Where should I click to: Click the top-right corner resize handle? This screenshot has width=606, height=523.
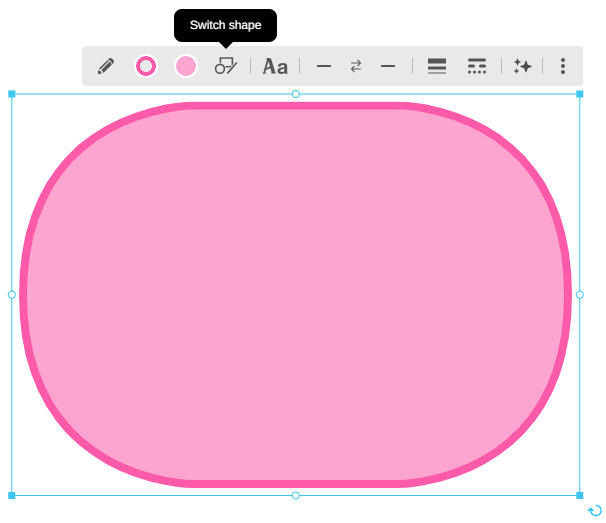pyautogui.click(x=580, y=94)
